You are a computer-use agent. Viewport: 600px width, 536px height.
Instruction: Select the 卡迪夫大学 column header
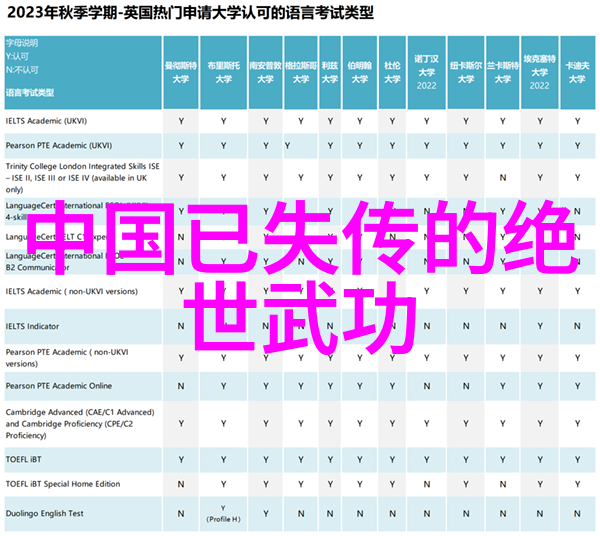point(577,73)
